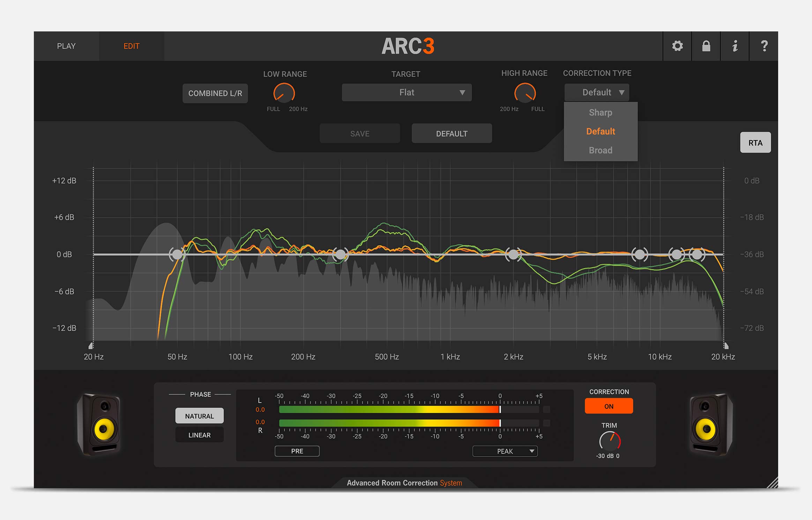This screenshot has height=520, width=812.
Task: Click the ARC3 logo
Action: (408, 46)
